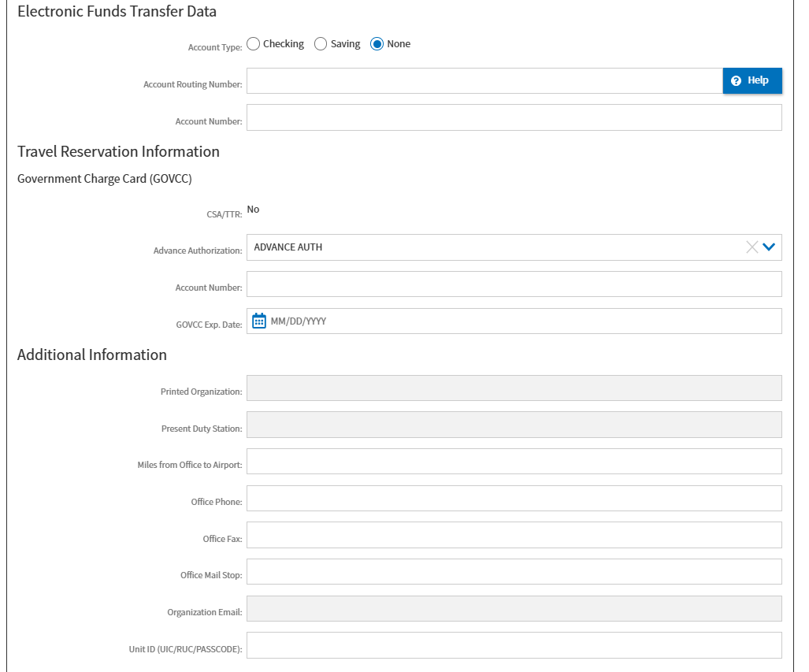The width and height of the screenshot is (809, 672).
Task: Clear the Advance Authorization selection with X
Action: point(751,247)
